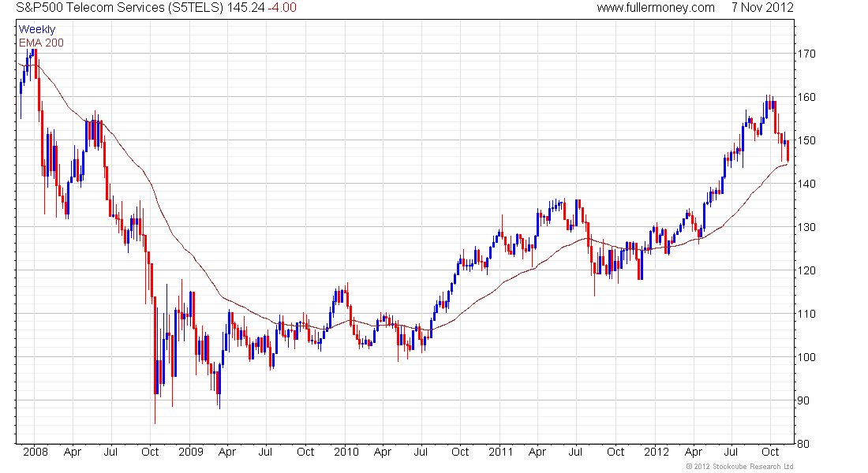
Task: Click the blue Weekly label
Action: tap(37, 29)
